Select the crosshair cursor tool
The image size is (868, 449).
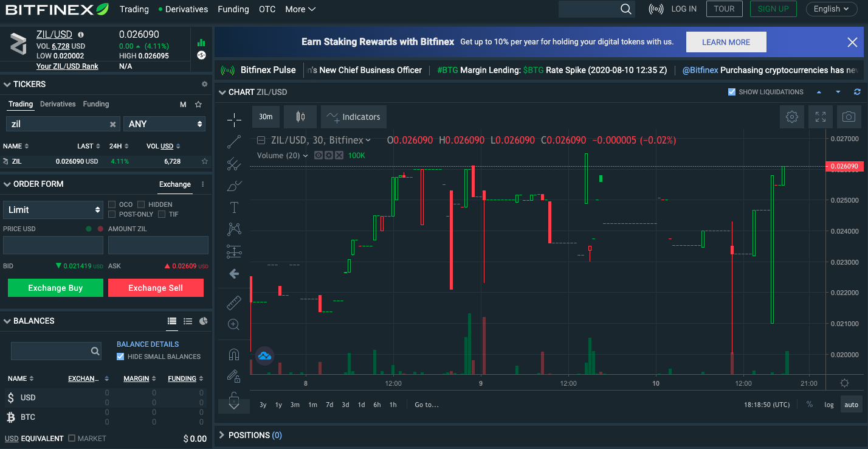click(234, 120)
